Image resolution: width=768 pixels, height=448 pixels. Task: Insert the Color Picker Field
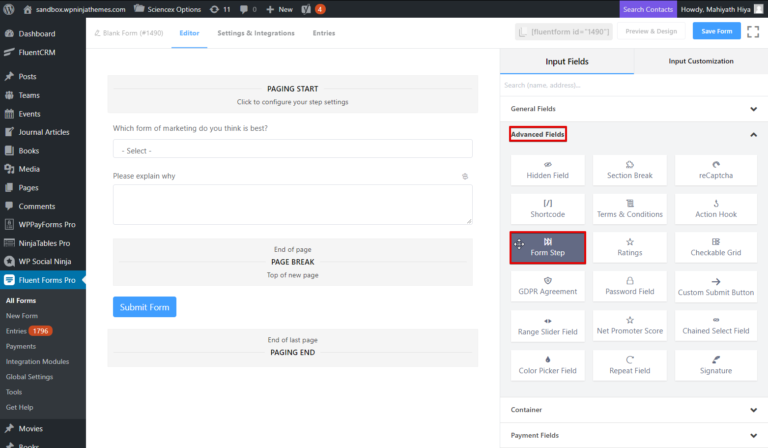[547, 364]
